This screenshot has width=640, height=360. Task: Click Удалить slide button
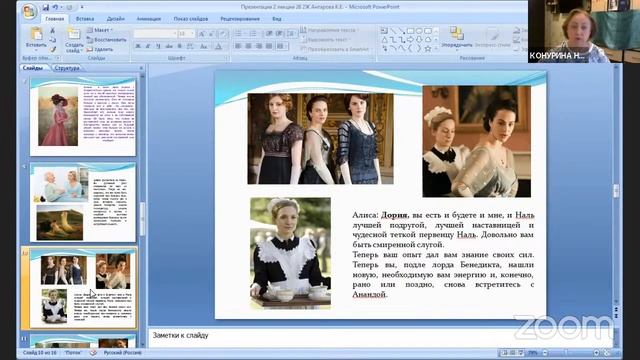click(x=100, y=49)
